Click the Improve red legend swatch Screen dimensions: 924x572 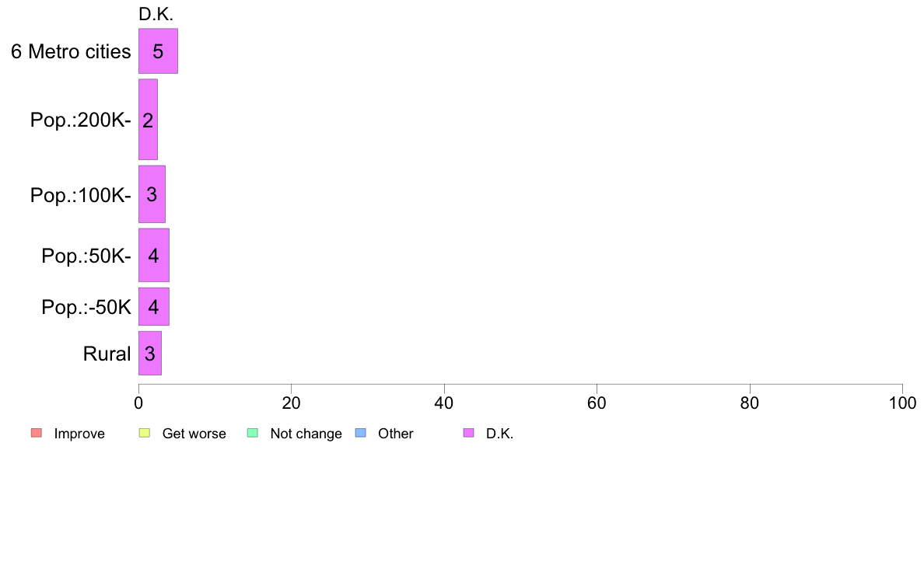[x=37, y=433]
